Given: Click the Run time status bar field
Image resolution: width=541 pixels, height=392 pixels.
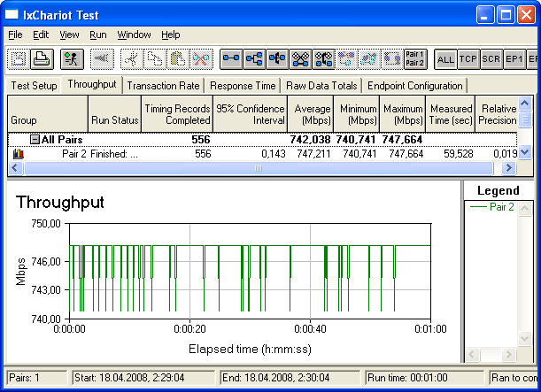Looking at the screenshot, I should 425,378.
